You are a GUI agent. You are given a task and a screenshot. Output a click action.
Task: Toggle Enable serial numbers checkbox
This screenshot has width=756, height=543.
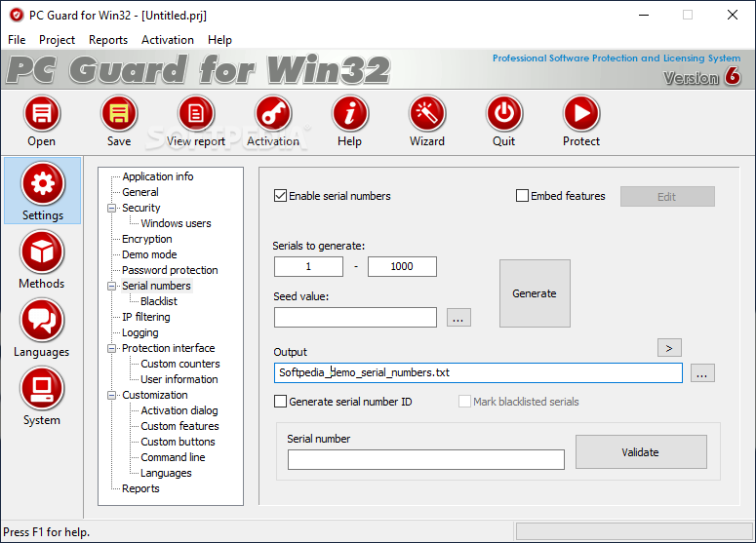coord(281,196)
